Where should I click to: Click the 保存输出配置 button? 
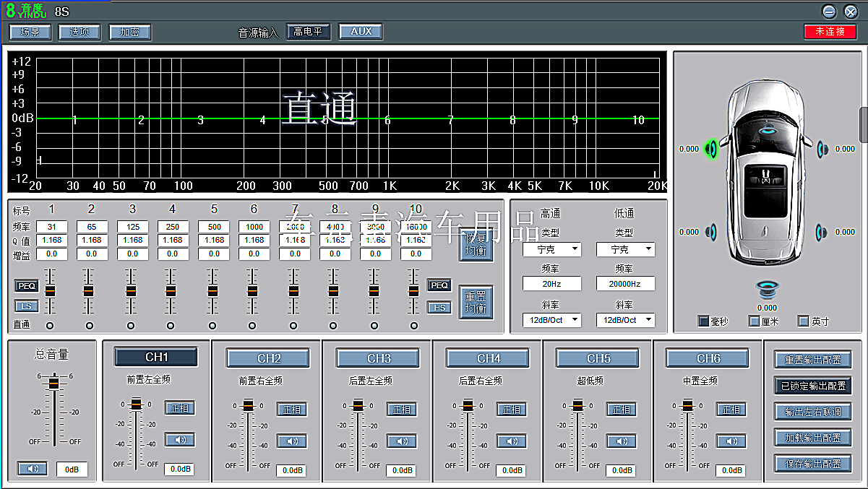pos(812,464)
